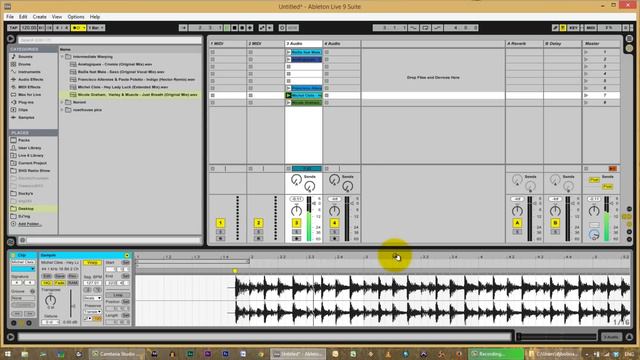
Task: Toggle track 1 activator button
Action: click(220, 223)
